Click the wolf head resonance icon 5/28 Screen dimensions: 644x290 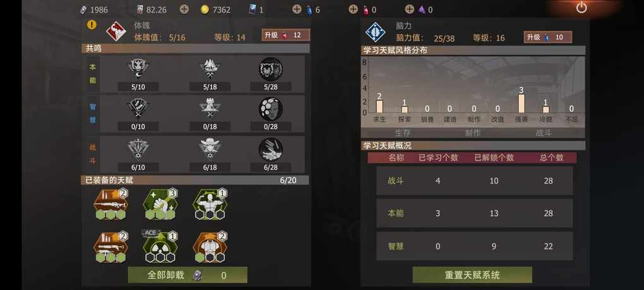tap(271, 69)
